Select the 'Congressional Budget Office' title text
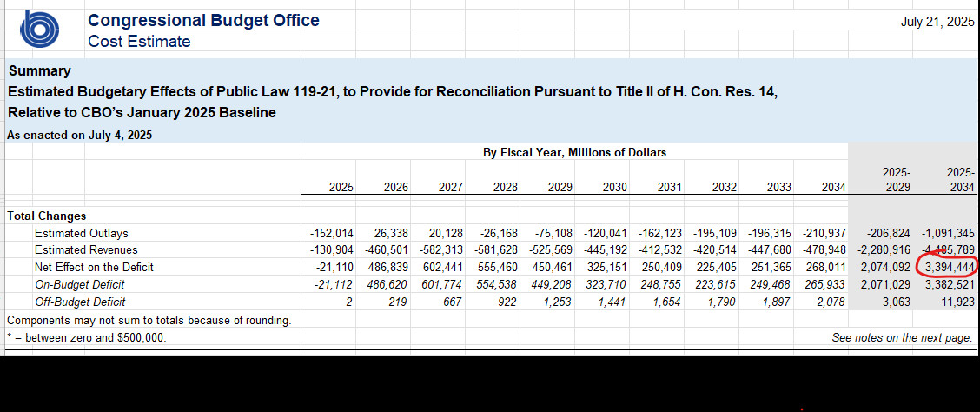 pos(203,20)
